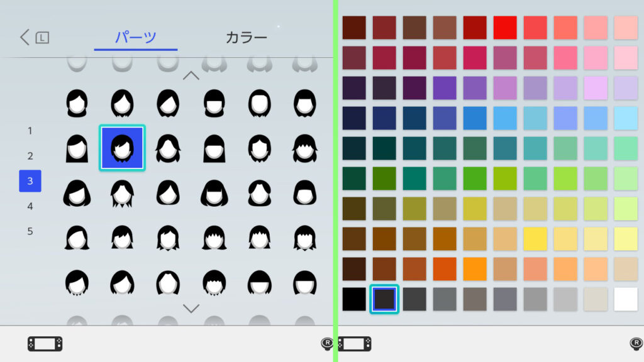Viewport: 644px width, 362px height.
Task: Pick the vivid violet purple swatch
Action: pos(445,88)
